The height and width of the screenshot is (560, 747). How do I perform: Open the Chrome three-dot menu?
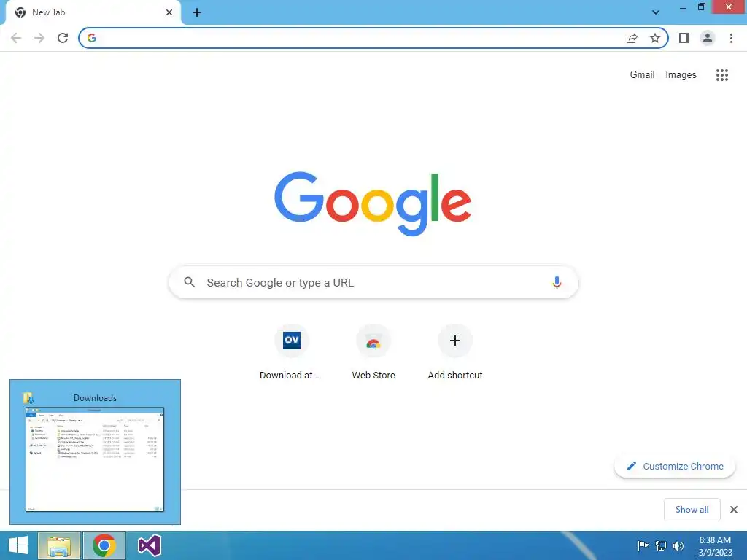731,38
